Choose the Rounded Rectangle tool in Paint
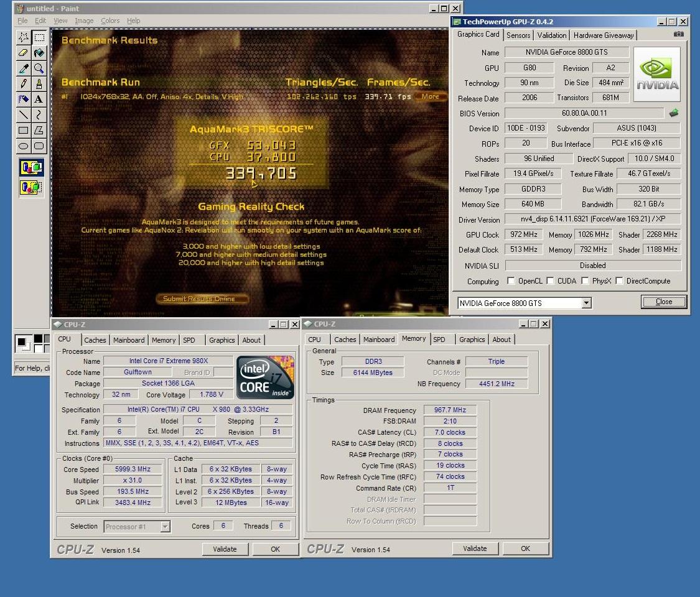This screenshot has width=700, height=597. pyautogui.click(x=39, y=146)
